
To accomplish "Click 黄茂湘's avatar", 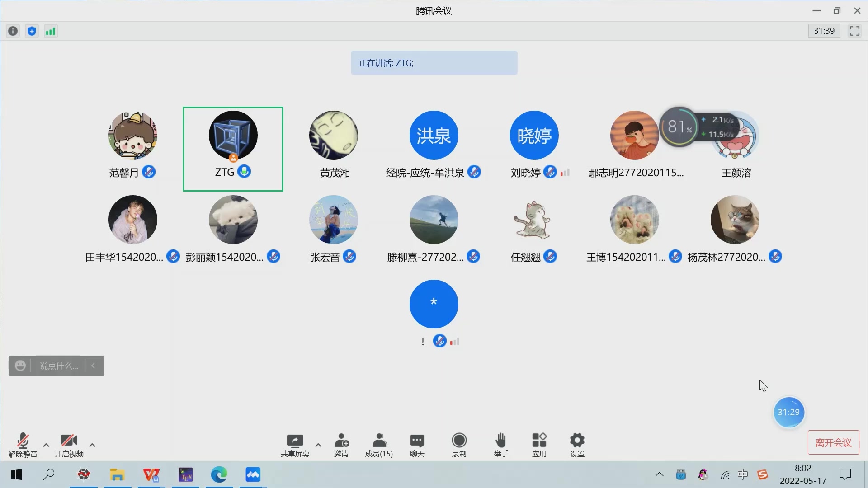I will 334,135.
